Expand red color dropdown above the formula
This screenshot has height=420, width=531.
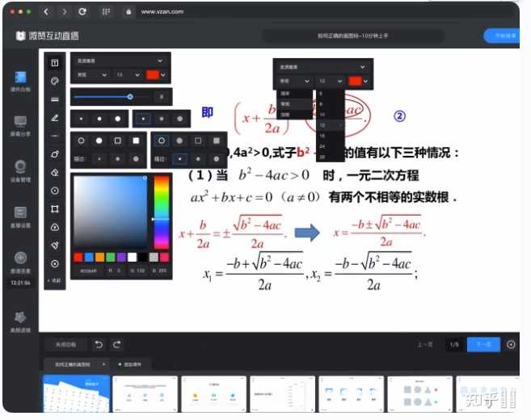[366, 82]
